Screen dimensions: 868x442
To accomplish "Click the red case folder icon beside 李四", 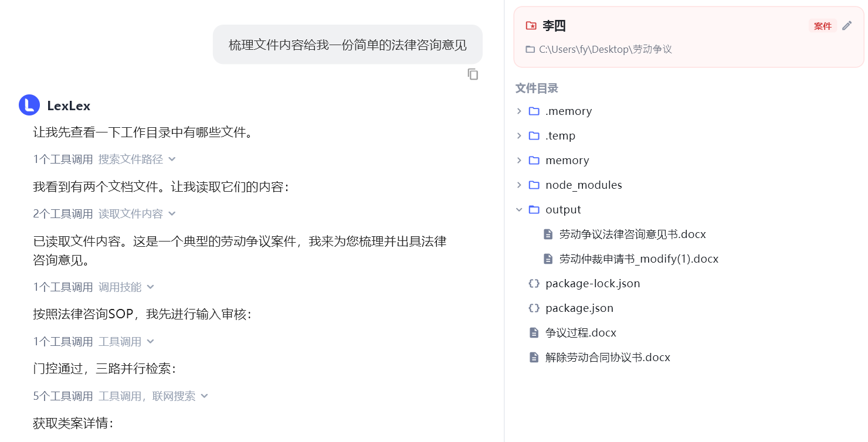I will [x=531, y=26].
